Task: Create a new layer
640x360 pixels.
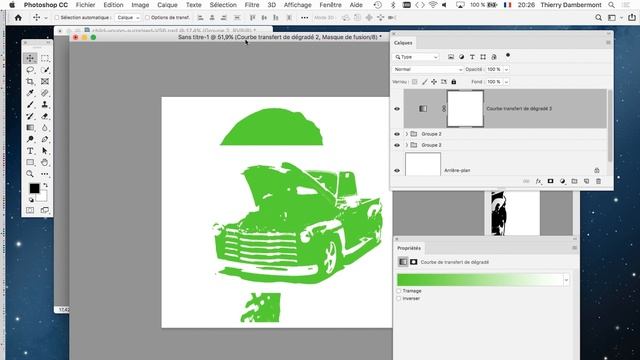Action: pos(586,181)
